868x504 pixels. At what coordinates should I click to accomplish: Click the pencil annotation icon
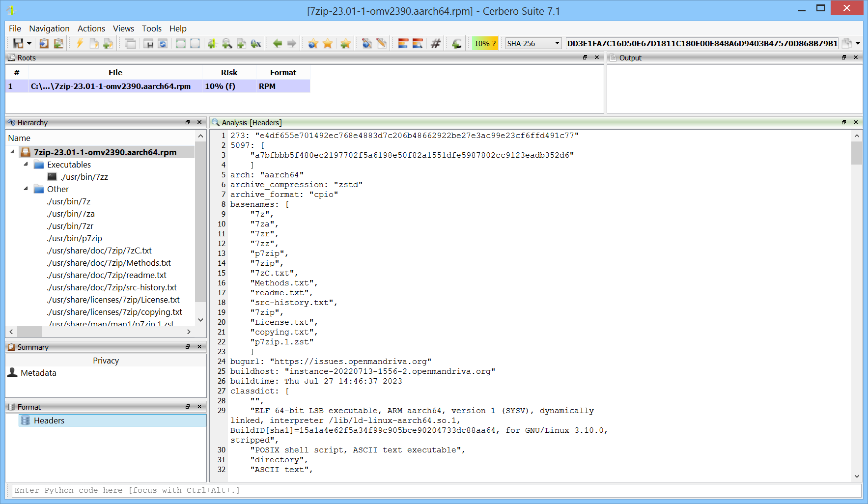[381, 43]
